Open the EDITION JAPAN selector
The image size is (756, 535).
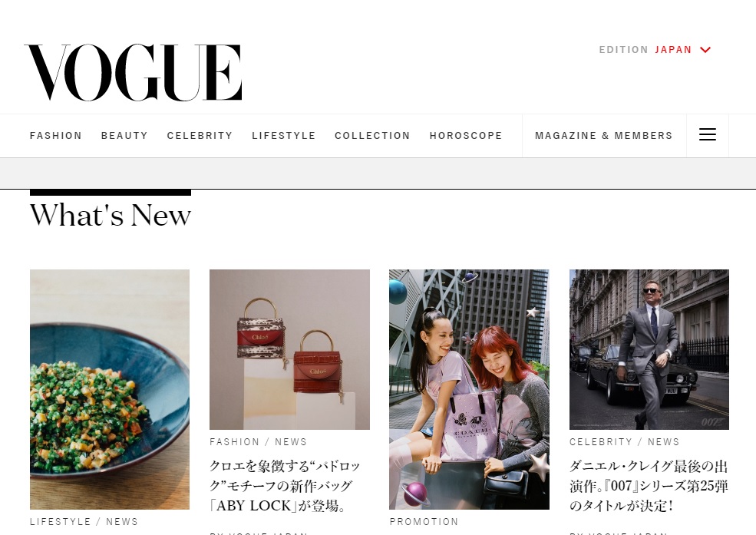(x=655, y=50)
